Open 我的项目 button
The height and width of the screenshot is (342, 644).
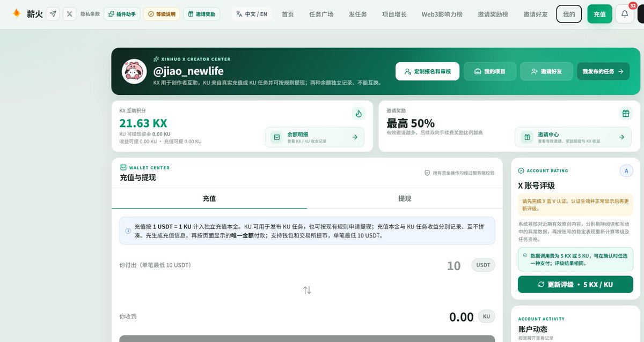[x=490, y=71]
